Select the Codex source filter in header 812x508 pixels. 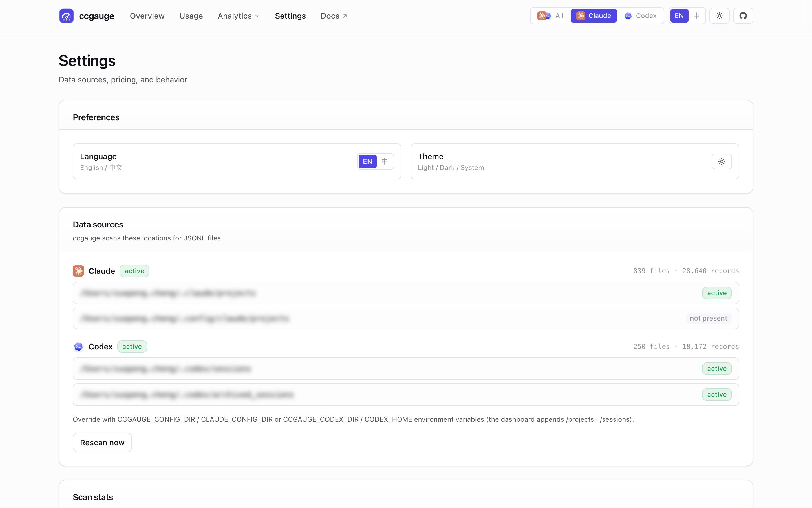pos(641,16)
